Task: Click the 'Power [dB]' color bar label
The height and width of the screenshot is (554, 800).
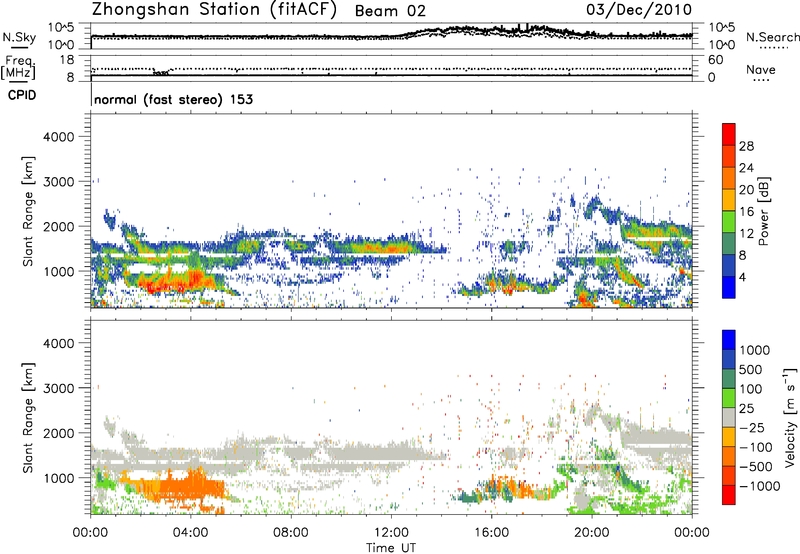Action: coord(763,211)
